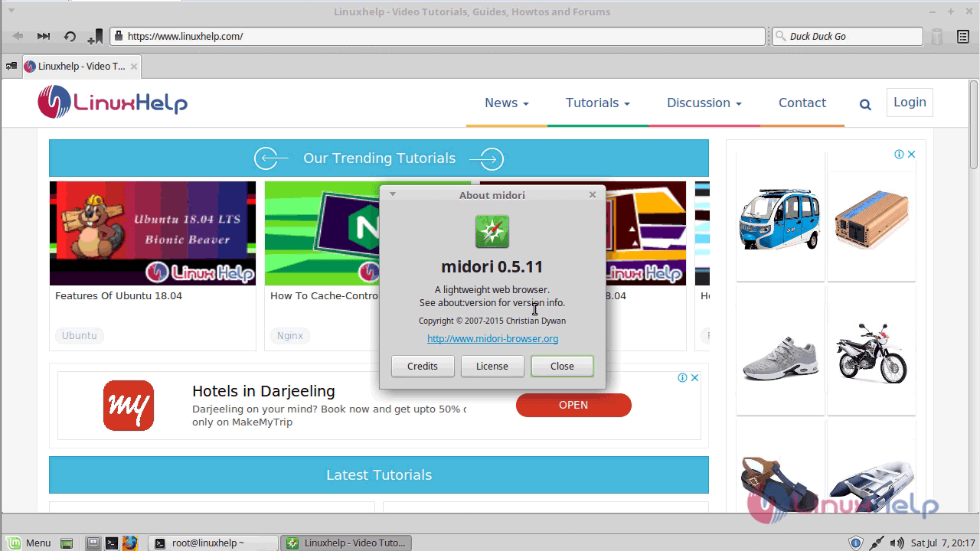
Task: Launch the file manager from the panel
Action: pos(93,543)
